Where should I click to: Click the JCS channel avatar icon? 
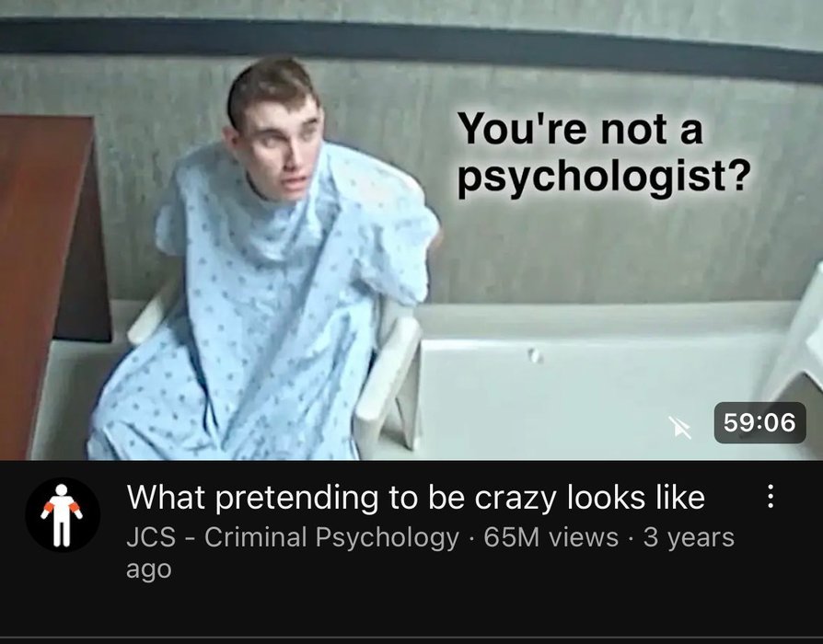63,514
